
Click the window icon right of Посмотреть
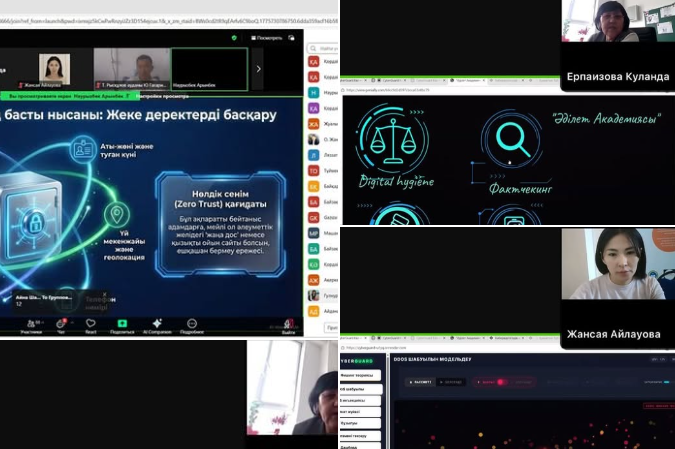tap(291, 38)
